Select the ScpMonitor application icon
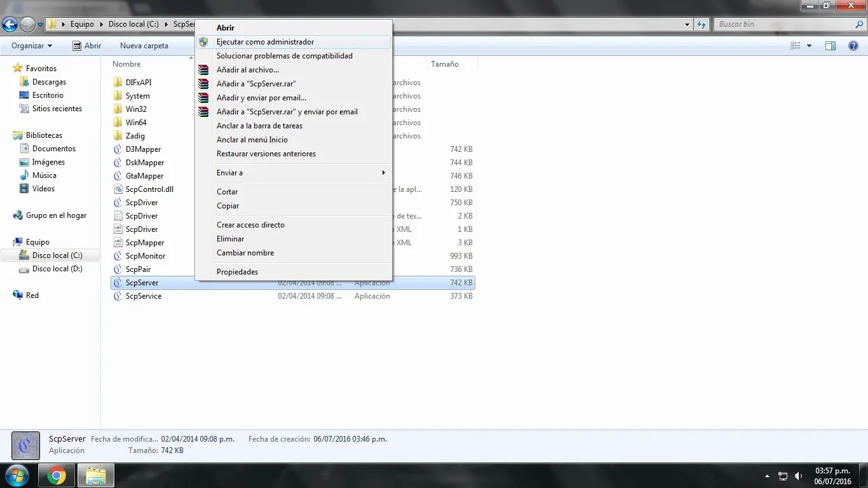 [118, 256]
